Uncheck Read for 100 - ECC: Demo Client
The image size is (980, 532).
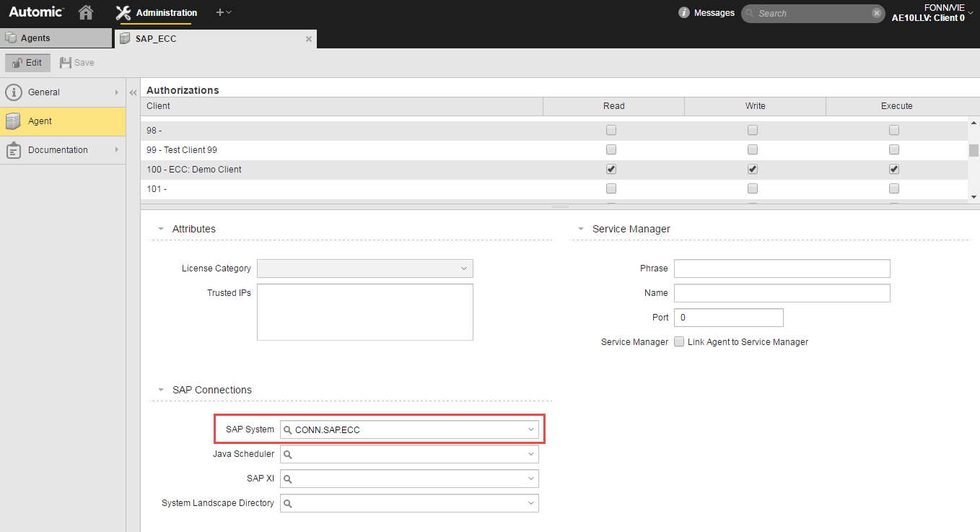coord(611,170)
